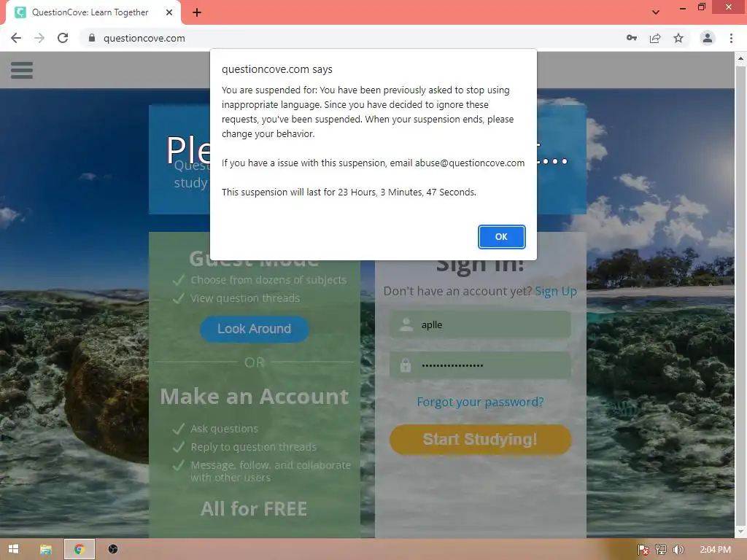Open network tray icon

click(x=661, y=550)
